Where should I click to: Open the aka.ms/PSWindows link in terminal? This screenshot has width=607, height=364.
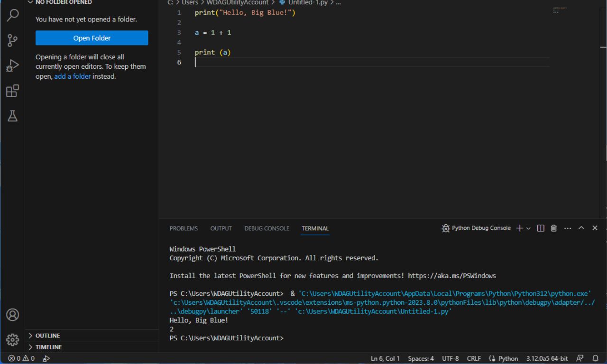point(452,276)
